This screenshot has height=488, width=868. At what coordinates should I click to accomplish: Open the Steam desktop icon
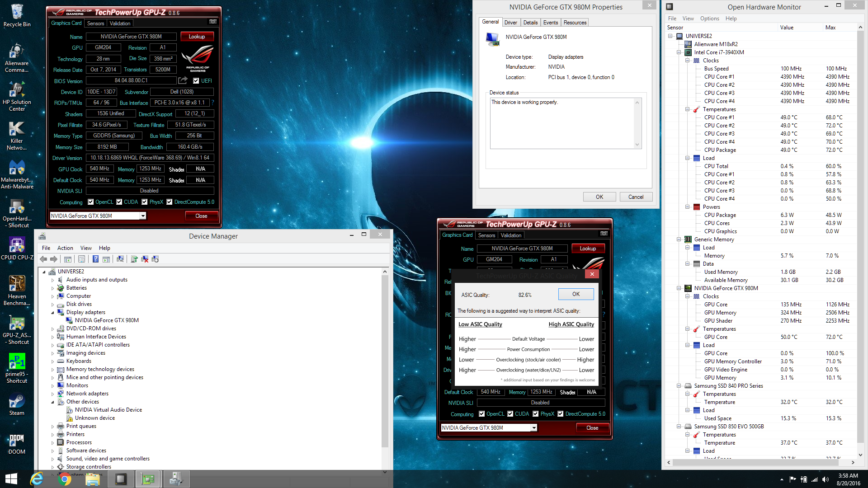[17, 404]
